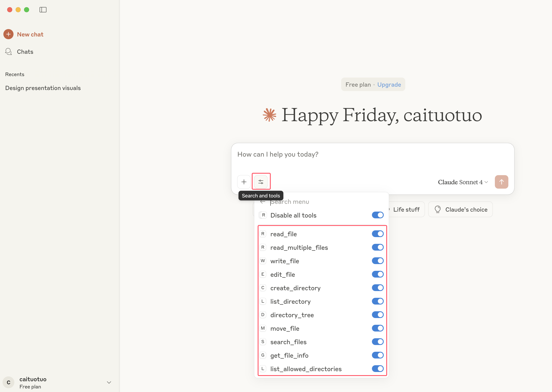Screen dimensions: 552x392
Task: Open the Claude Sonnet 4 model dropdown
Action: [463, 182]
